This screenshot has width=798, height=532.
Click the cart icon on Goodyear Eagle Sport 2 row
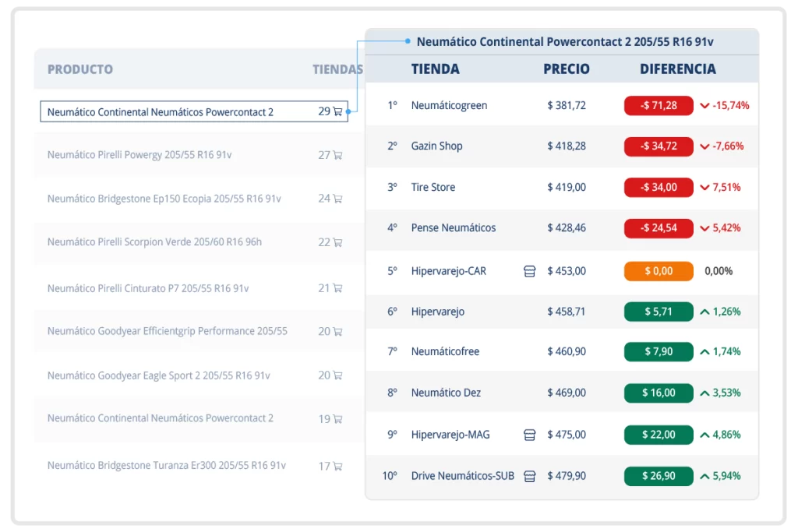tap(337, 375)
